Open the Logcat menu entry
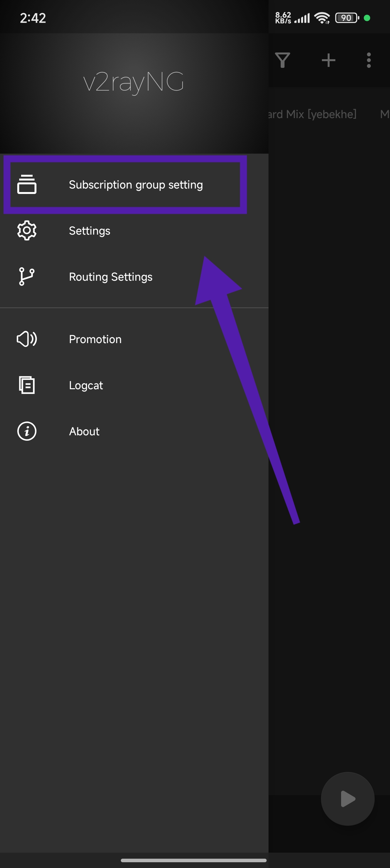Viewport: 390px width, 868px height. (x=134, y=385)
